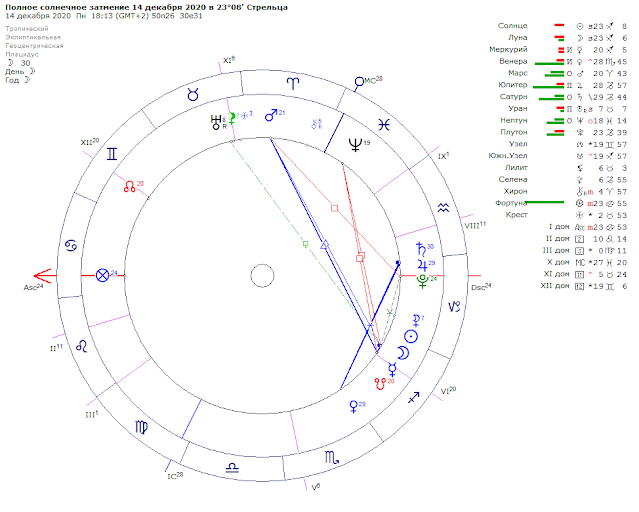The image size is (639, 512).
Task: Select the Mercury glyph in the chart wheel
Action: 392,369
